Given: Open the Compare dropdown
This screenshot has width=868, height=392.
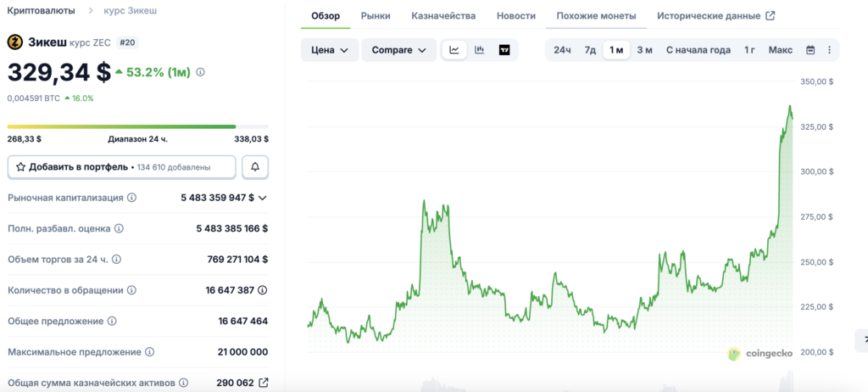Looking at the screenshot, I should [398, 50].
